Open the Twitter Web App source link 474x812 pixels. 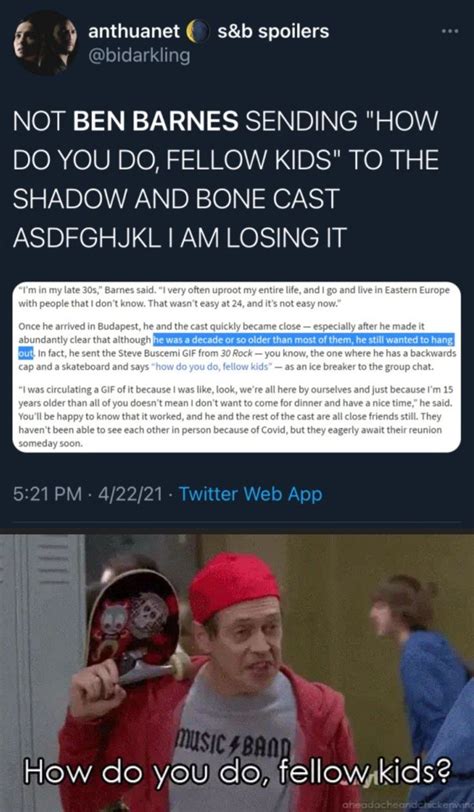(250, 494)
